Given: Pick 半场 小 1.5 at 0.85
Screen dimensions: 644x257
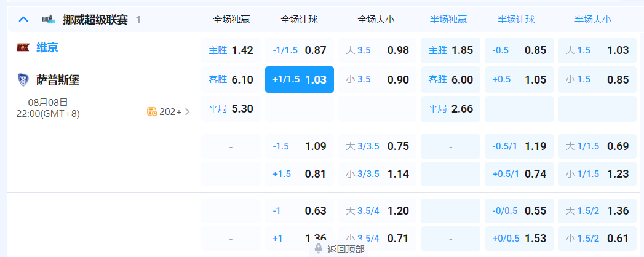Looking at the screenshot, I should tap(597, 80).
